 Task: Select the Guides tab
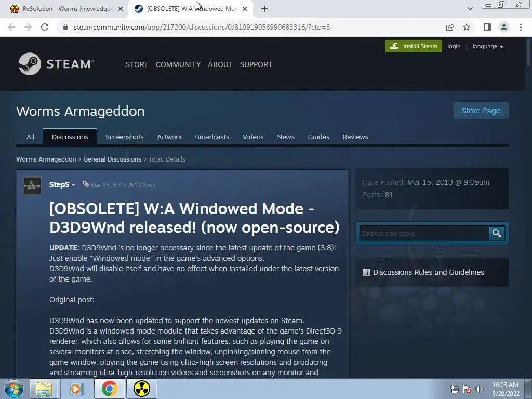[318, 137]
